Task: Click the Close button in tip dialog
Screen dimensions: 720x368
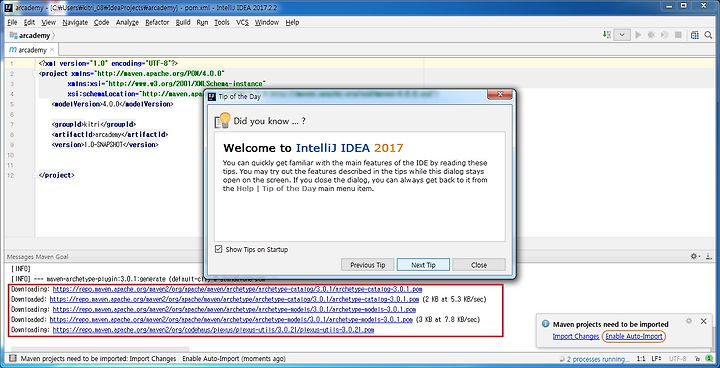Action: pos(478,265)
